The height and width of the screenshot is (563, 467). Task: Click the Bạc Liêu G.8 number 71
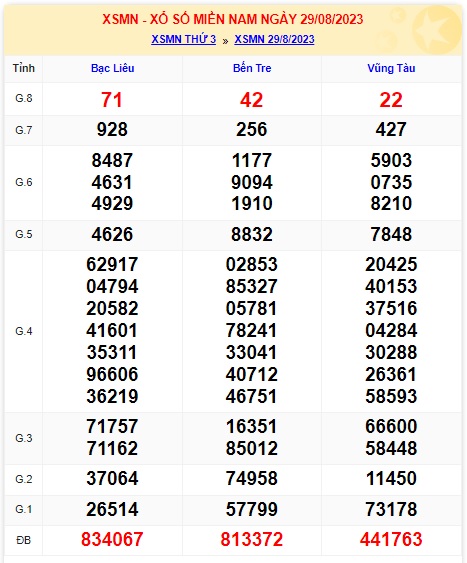tap(112, 99)
